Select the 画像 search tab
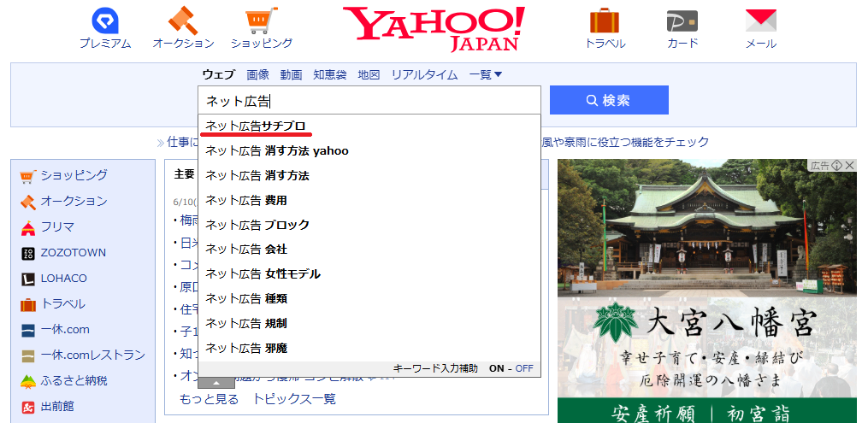Viewport: 868px width, 423px height. [x=258, y=74]
